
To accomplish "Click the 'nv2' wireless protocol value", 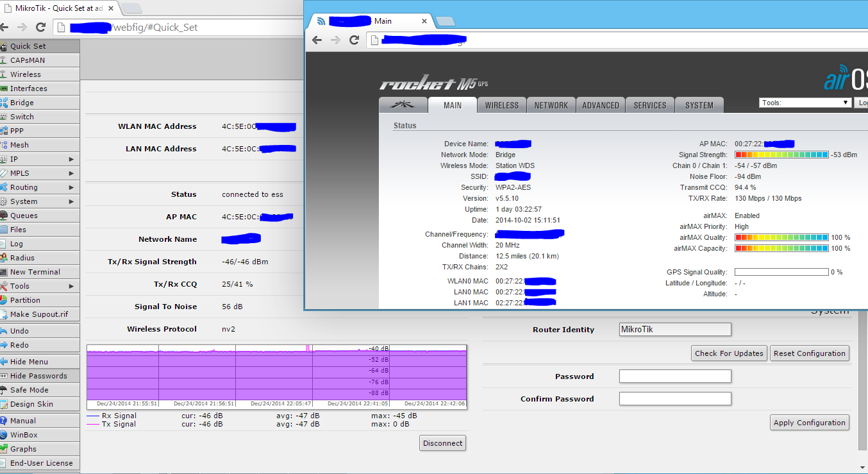I will click(x=229, y=329).
